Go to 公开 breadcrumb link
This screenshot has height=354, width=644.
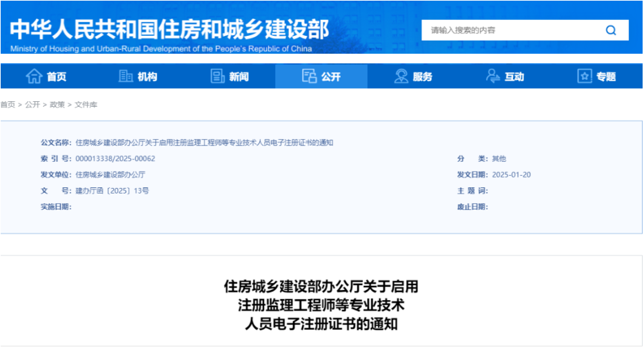32,105
